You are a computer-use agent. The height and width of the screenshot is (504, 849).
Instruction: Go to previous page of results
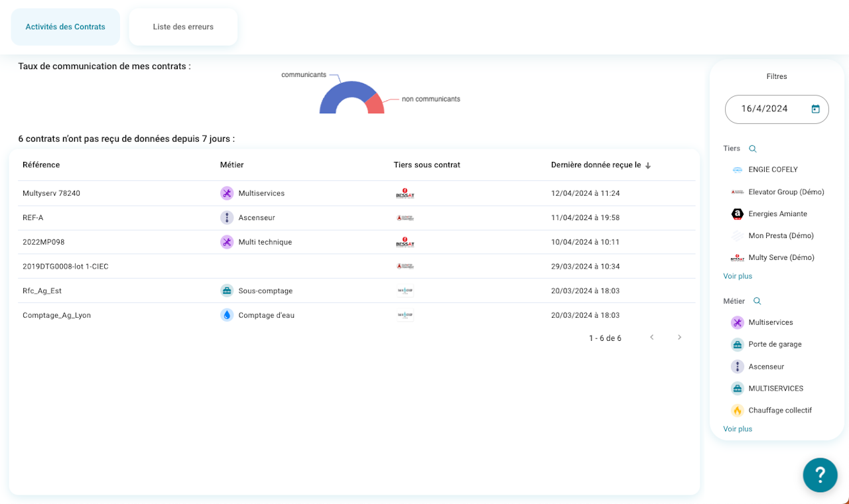[x=652, y=338]
